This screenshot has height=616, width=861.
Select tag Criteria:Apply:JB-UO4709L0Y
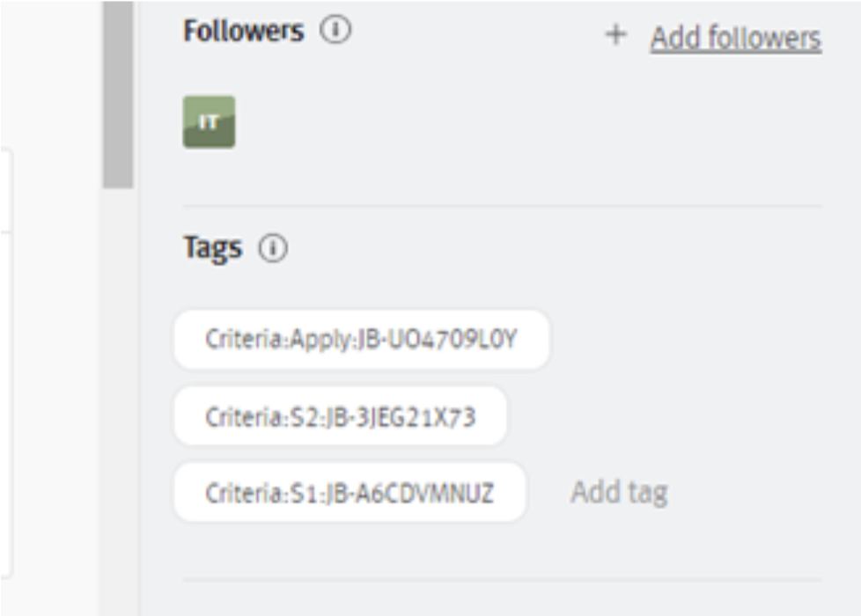[x=362, y=340]
